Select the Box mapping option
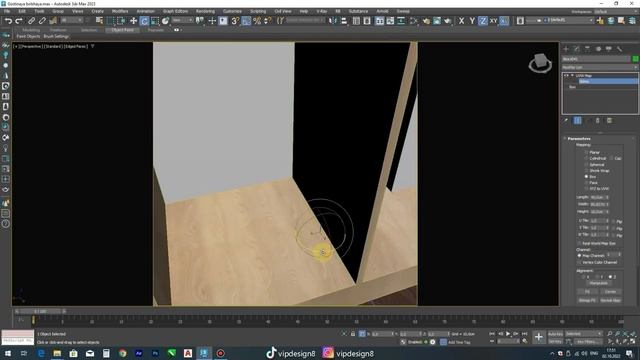The height and width of the screenshot is (360, 640). coord(591,177)
